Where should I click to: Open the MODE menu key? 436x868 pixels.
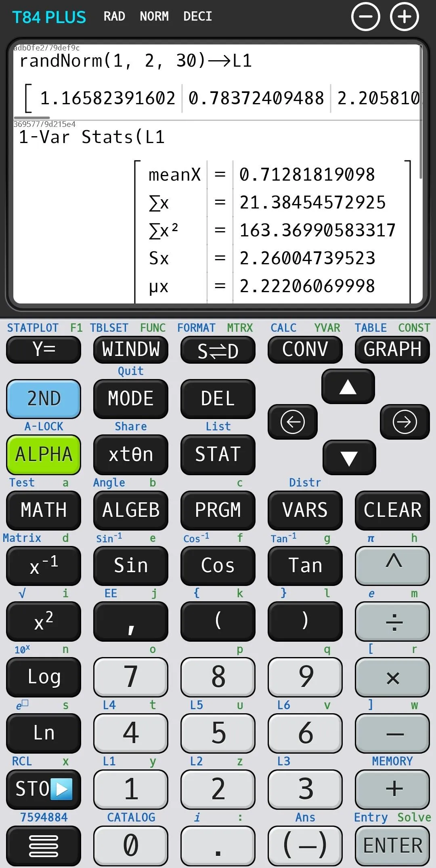(x=131, y=399)
